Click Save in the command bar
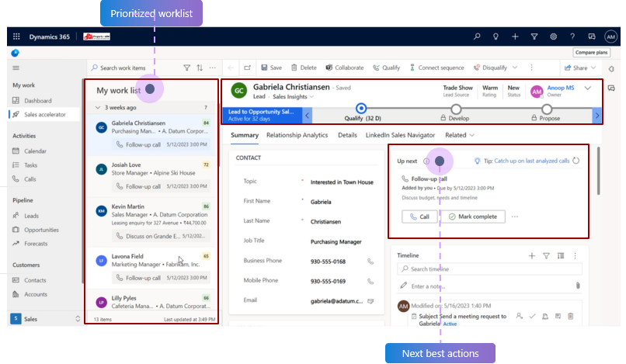This screenshot has width=626, height=364. pos(272,68)
